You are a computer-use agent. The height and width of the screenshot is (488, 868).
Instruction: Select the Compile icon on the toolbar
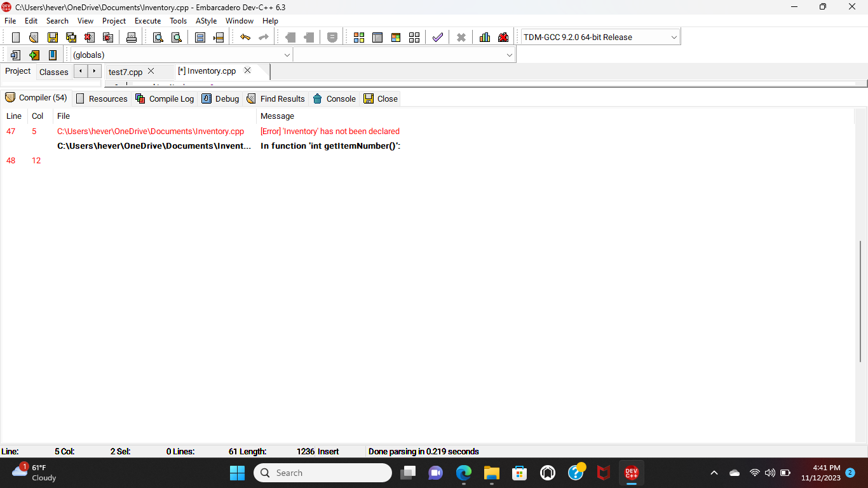(359, 37)
